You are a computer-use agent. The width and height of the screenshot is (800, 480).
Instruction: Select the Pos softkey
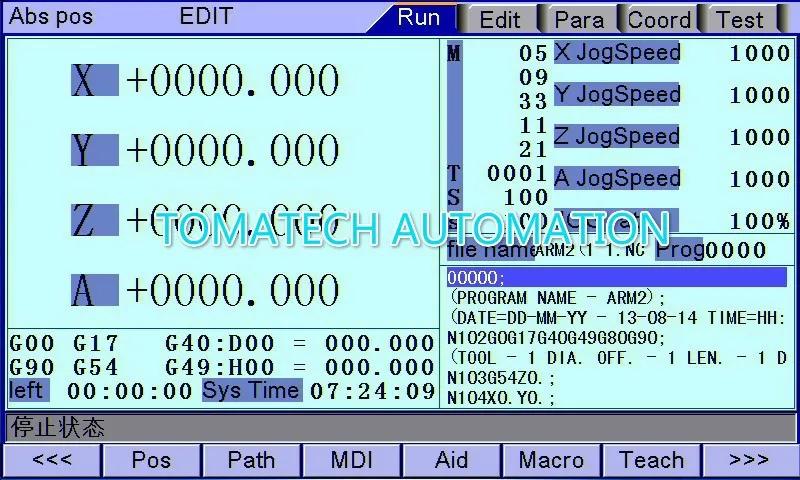[x=152, y=460]
